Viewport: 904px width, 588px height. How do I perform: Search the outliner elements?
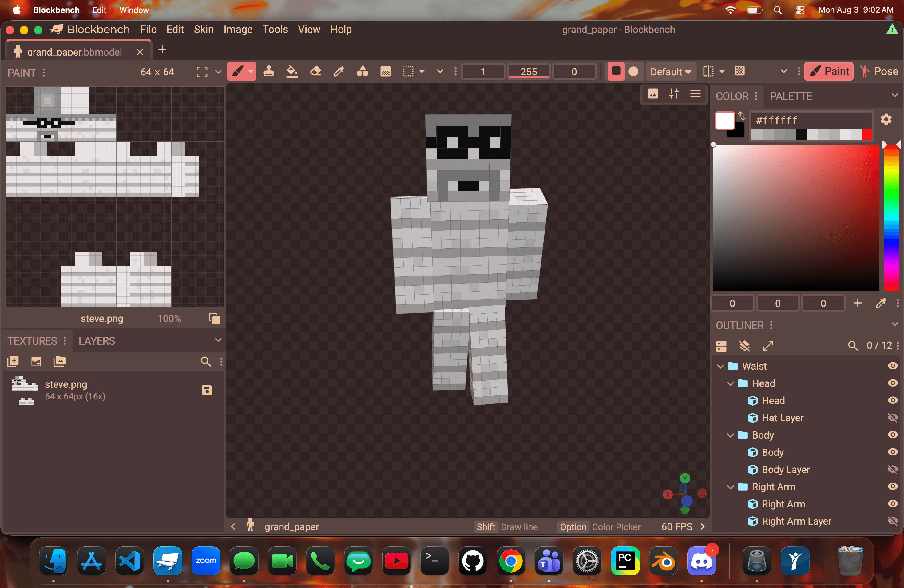coord(853,346)
